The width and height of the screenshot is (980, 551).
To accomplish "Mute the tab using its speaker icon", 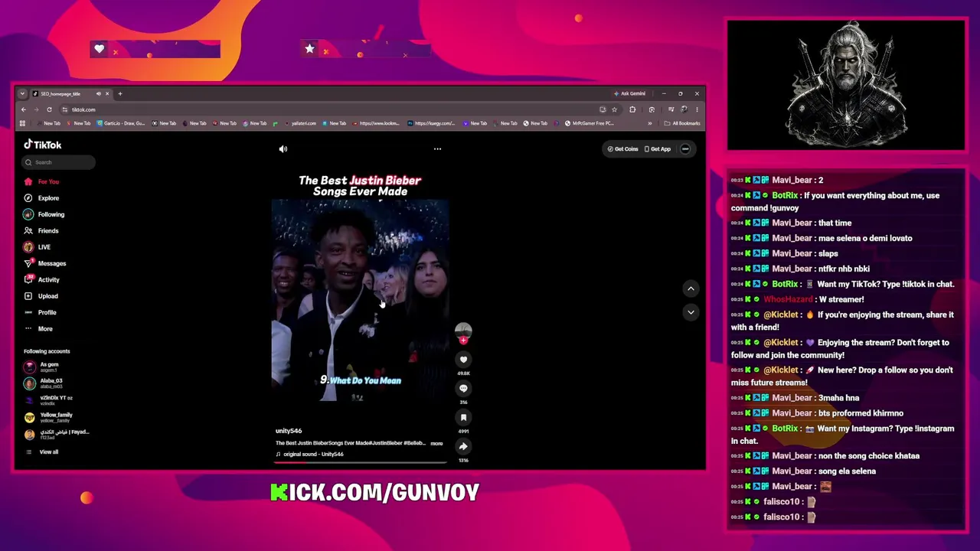I will point(98,94).
